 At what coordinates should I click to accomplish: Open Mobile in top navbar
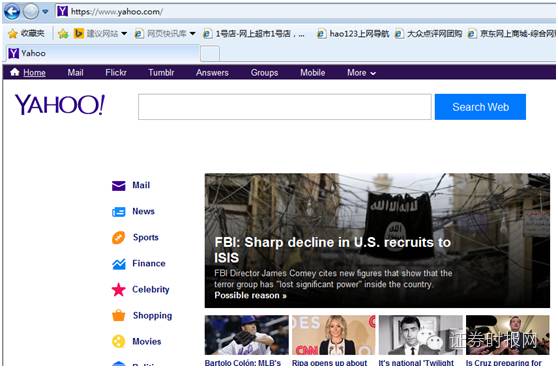pyautogui.click(x=312, y=73)
